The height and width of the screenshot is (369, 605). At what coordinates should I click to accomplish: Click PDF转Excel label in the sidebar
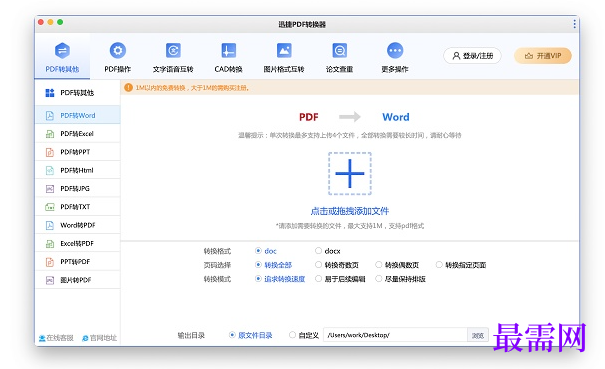[77, 134]
